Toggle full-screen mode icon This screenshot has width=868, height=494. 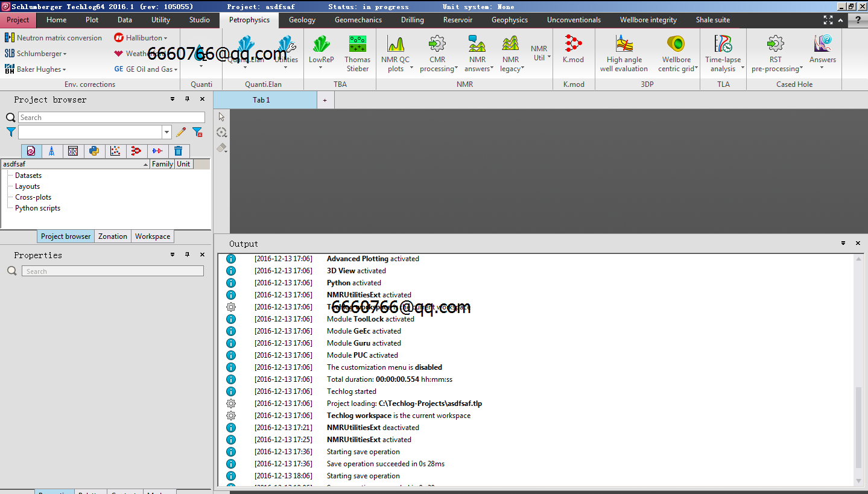pos(828,20)
